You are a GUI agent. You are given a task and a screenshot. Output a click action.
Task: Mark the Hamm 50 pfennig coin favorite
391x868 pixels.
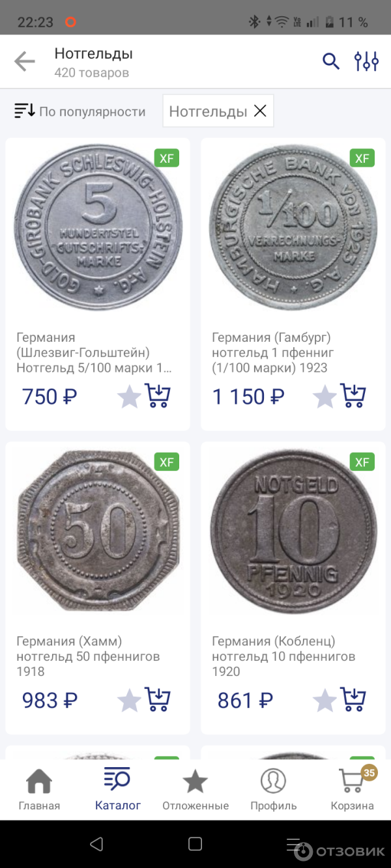129,701
